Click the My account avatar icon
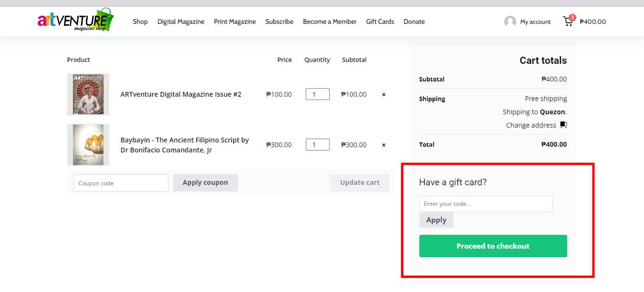Image resolution: width=644 pixels, height=292 pixels. (x=510, y=21)
